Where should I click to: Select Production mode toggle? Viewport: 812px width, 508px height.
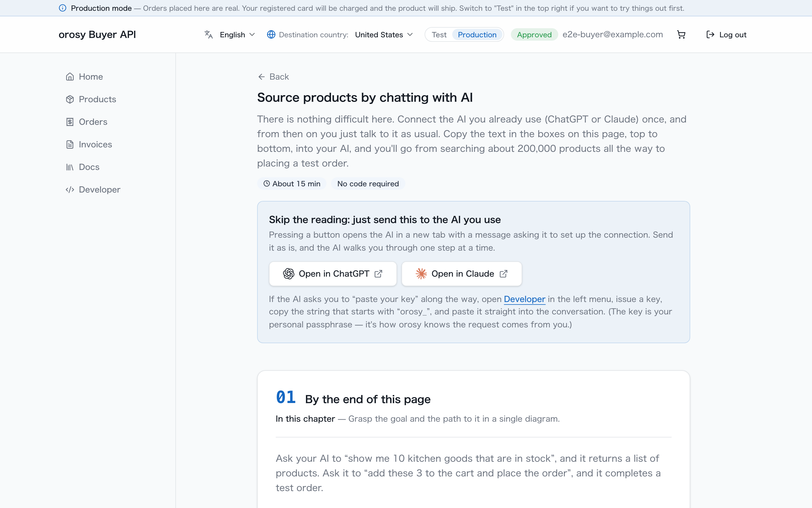coord(477,35)
